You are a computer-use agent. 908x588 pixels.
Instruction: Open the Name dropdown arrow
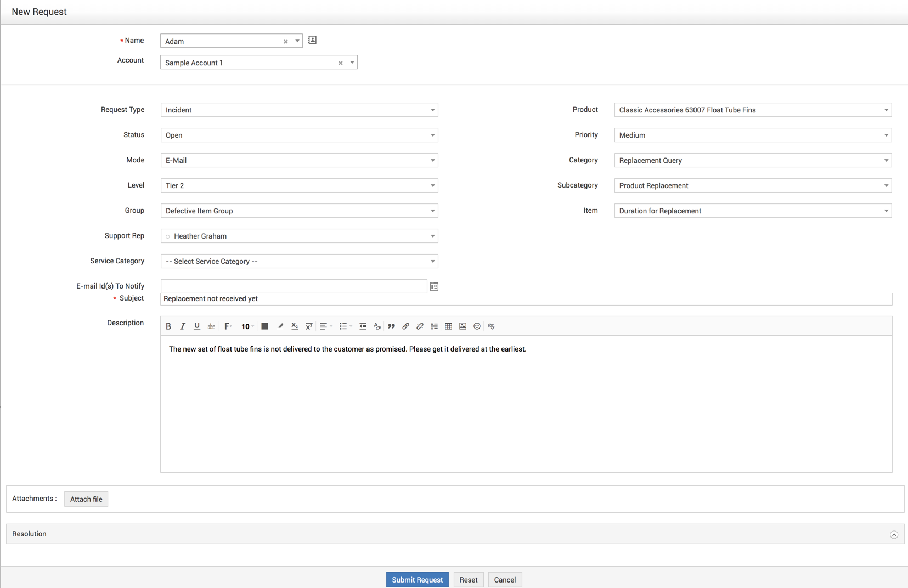(x=297, y=41)
